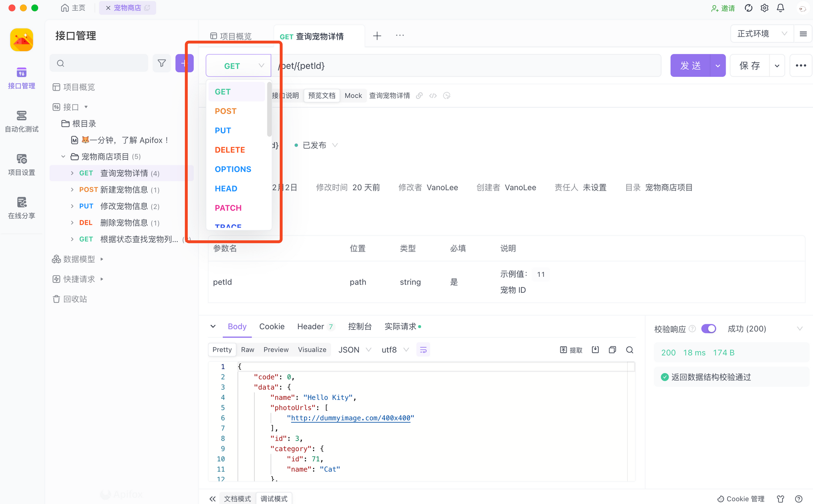Click the 提取 extract icon above the response

point(571,350)
